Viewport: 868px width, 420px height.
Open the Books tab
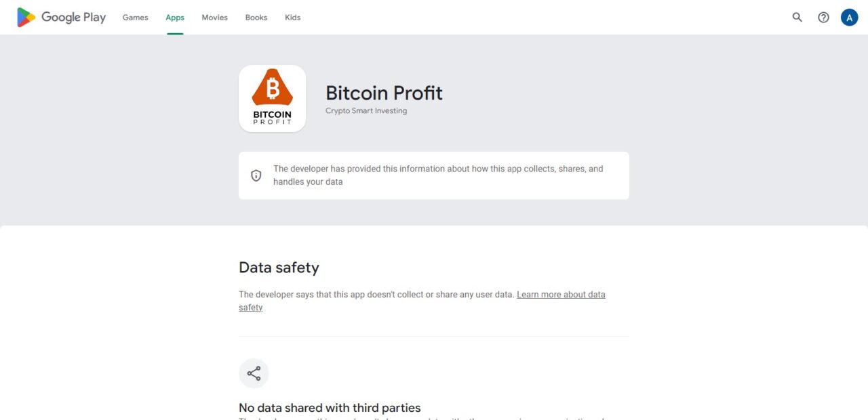tap(256, 18)
